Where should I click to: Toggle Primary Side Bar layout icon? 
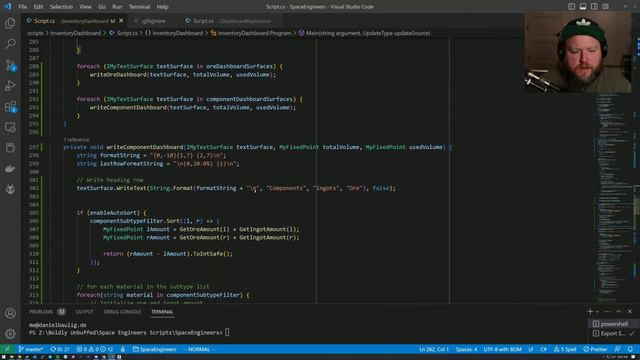pyautogui.click(x=571, y=7)
